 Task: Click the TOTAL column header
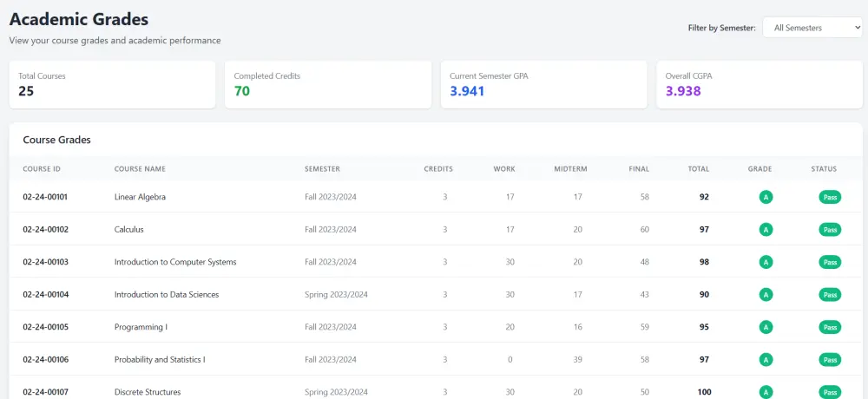[x=699, y=169]
